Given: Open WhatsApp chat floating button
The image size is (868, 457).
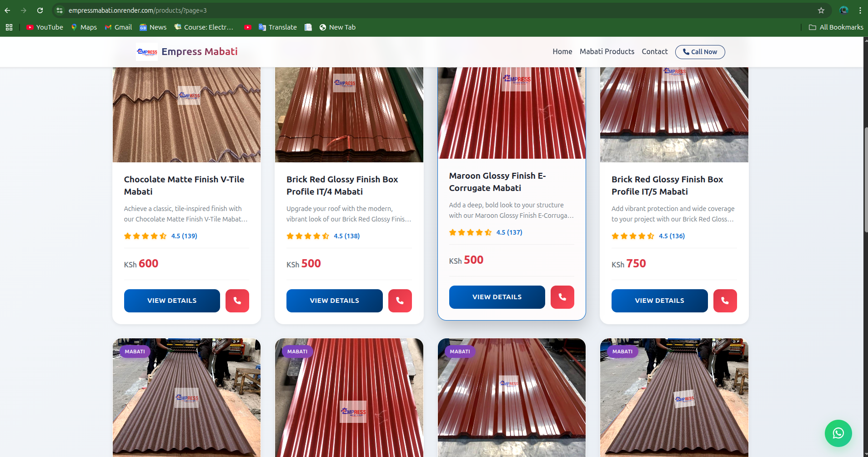Looking at the screenshot, I should 838,433.
